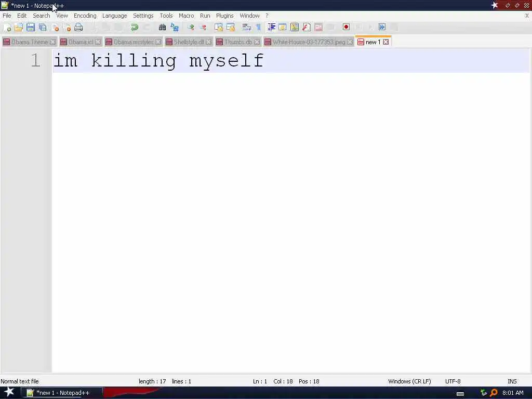Toggle Show All Characters paragraph icon
The height and width of the screenshot is (399, 532).
[x=259, y=28]
